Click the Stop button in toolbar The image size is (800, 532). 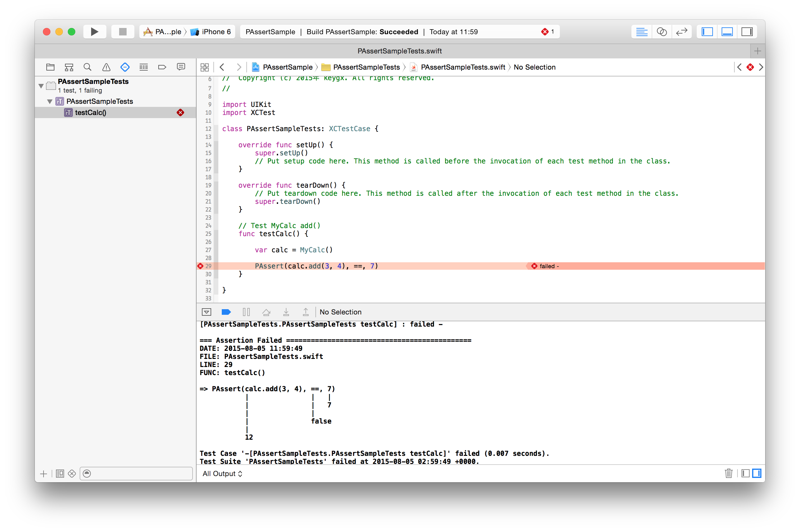[123, 32]
